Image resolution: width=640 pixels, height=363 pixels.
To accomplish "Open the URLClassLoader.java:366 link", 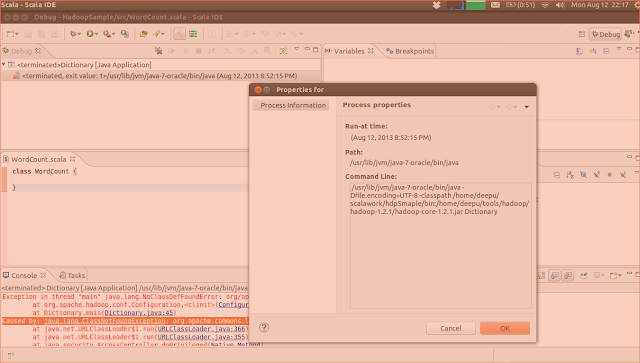I will click(x=202, y=329).
